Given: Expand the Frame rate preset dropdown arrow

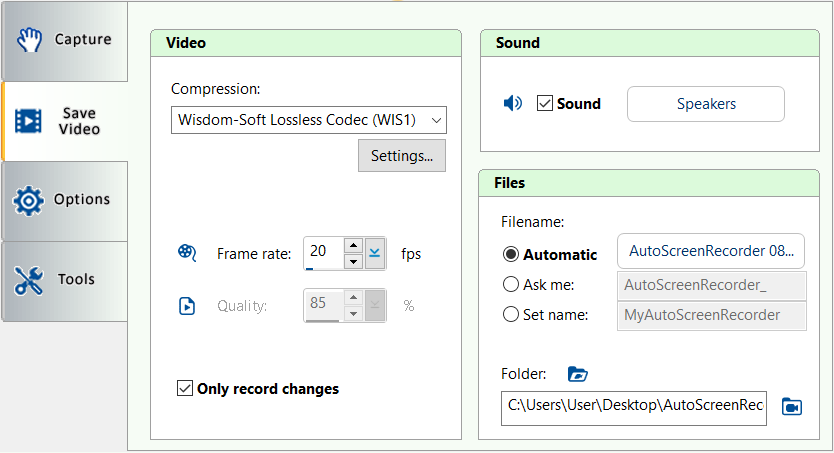Looking at the screenshot, I should (x=375, y=253).
